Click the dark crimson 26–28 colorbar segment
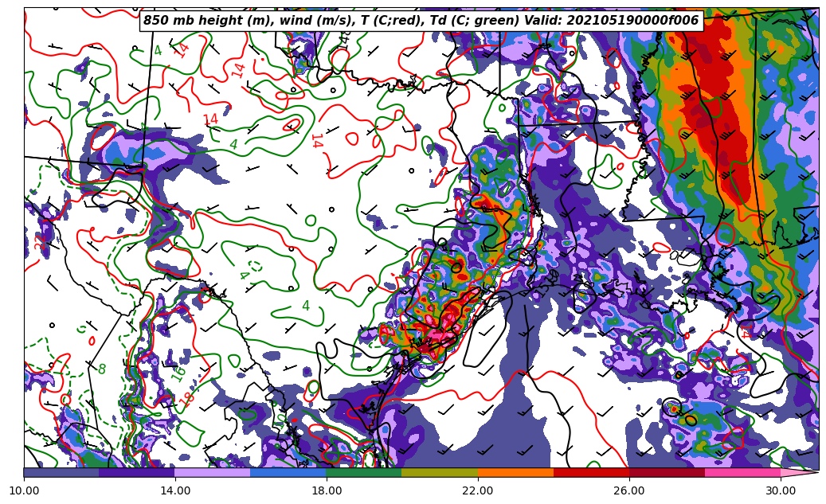Image resolution: width=826 pixels, height=504 pixels. pos(667,472)
